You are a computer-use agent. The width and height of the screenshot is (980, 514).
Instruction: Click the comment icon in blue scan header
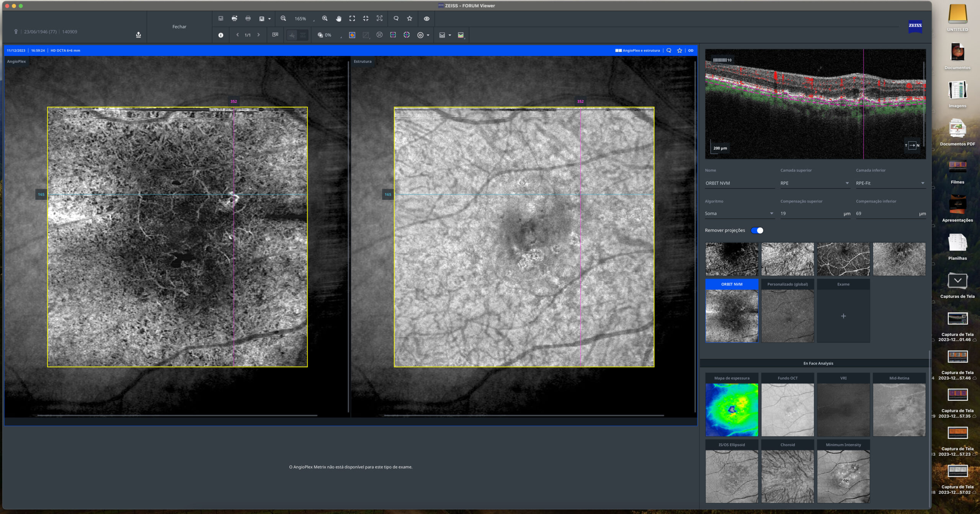pyautogui.click(x=669, y=51)
